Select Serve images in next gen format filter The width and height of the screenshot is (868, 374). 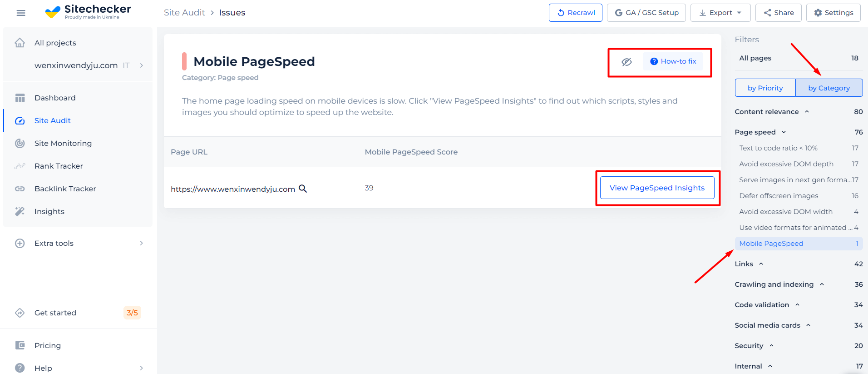[799, 180]
